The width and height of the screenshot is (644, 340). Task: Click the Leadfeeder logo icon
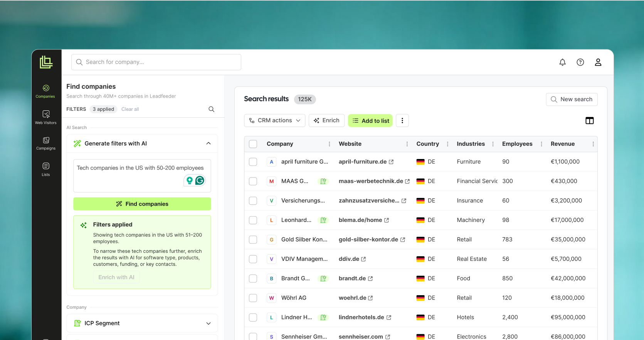pos(46,62)
